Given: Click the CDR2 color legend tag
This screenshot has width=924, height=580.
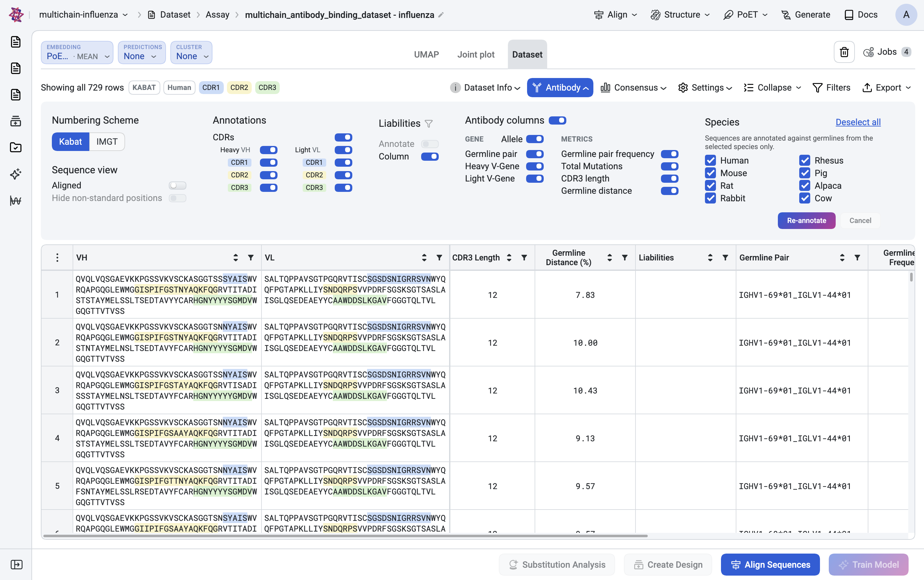Looking at the screenshot, I should (x=239, y=87).
